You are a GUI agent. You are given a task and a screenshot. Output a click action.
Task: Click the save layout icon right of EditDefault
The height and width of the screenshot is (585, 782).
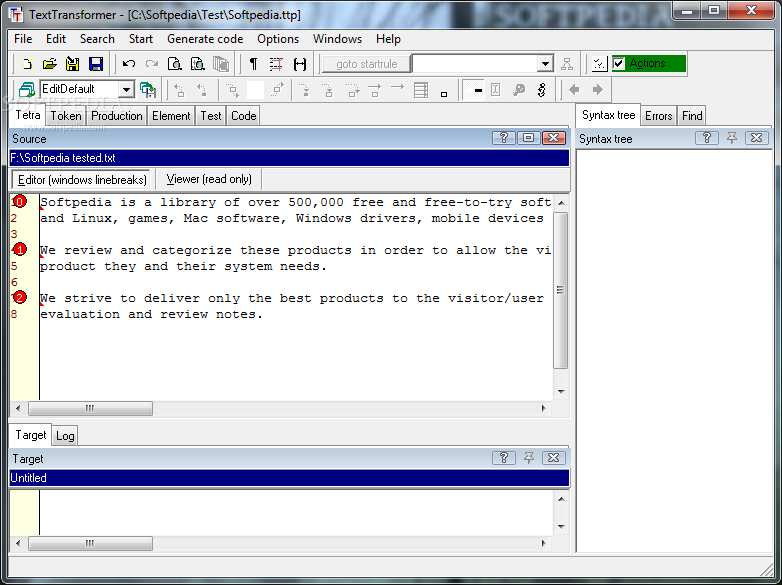tap(148, 90)
